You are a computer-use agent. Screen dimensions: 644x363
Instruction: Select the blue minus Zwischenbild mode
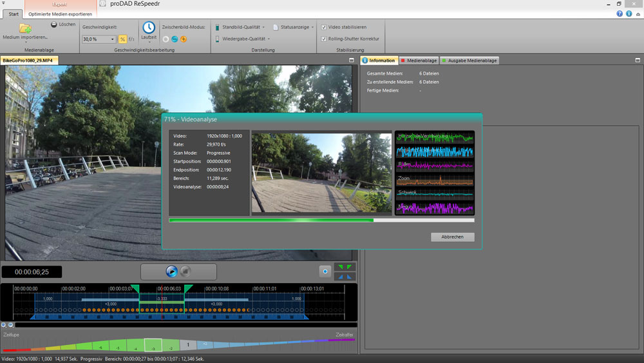(175, 39)
